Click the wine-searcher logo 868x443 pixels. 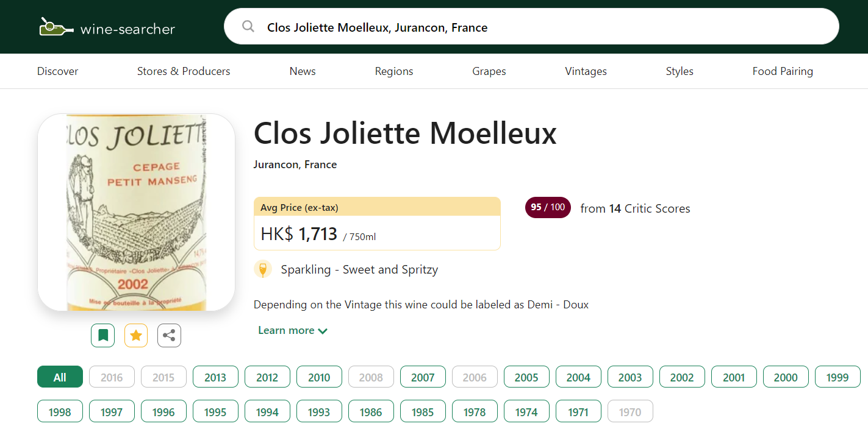107,27
